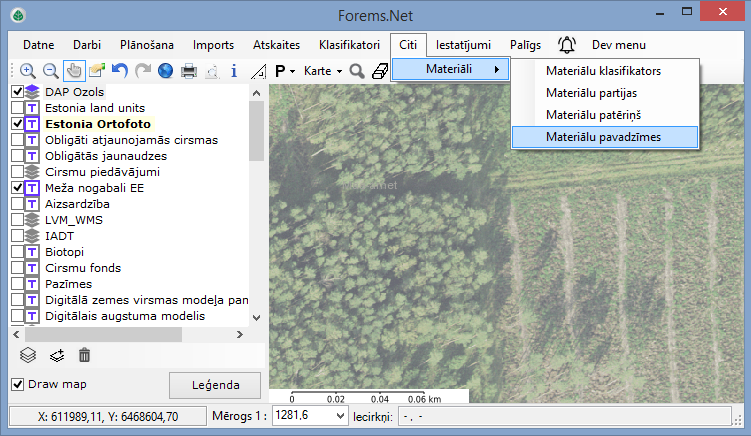The image size is (751, 436).
Task: Click the X Y coordinates status button
Action: pos(106,415)
